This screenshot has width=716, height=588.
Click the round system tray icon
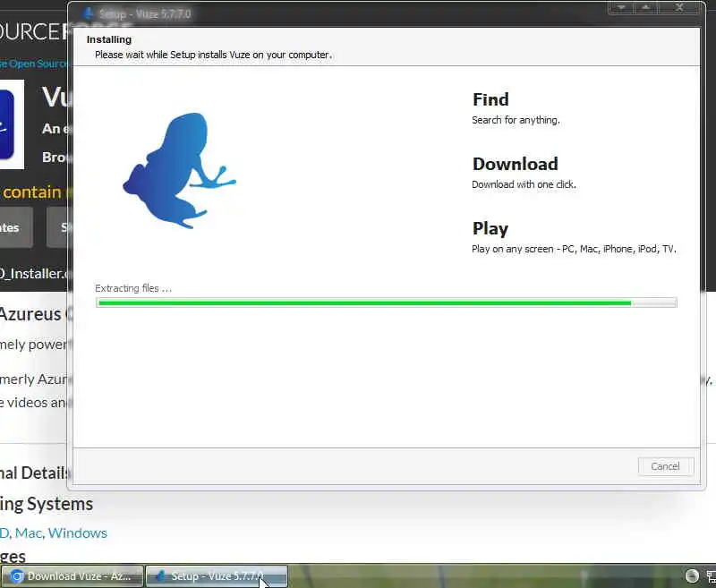click(x=692, y=575)
